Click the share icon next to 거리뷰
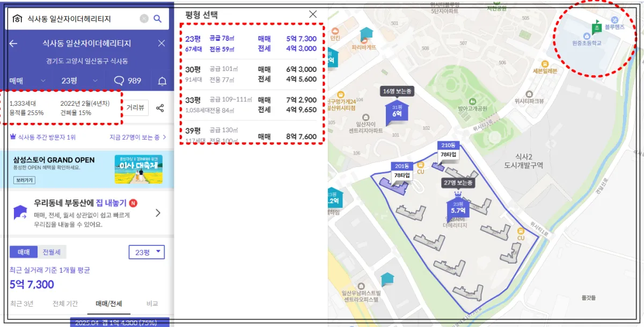 click(x=160, y=108)
